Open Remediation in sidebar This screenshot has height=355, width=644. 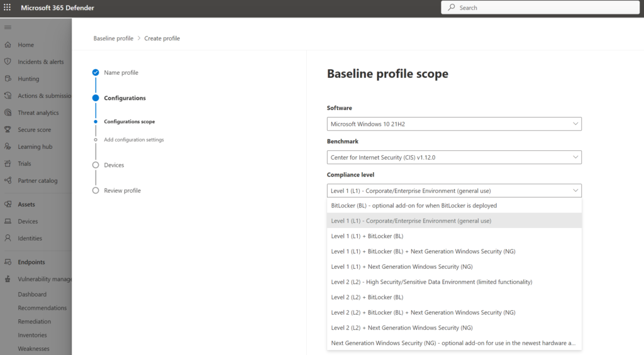tap(35, 321)
